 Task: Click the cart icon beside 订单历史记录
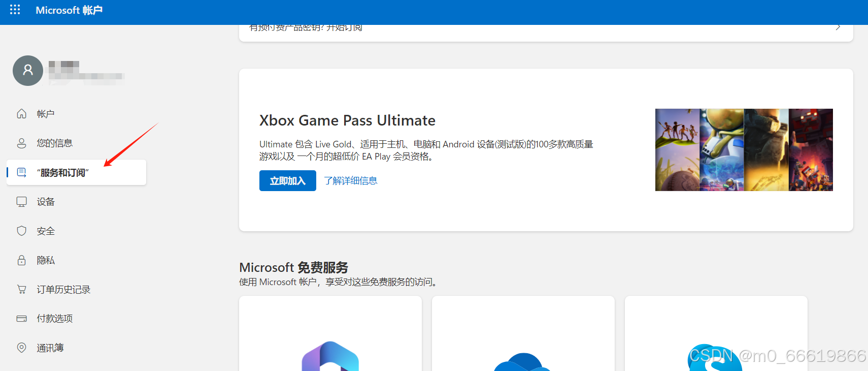(21, 289)
